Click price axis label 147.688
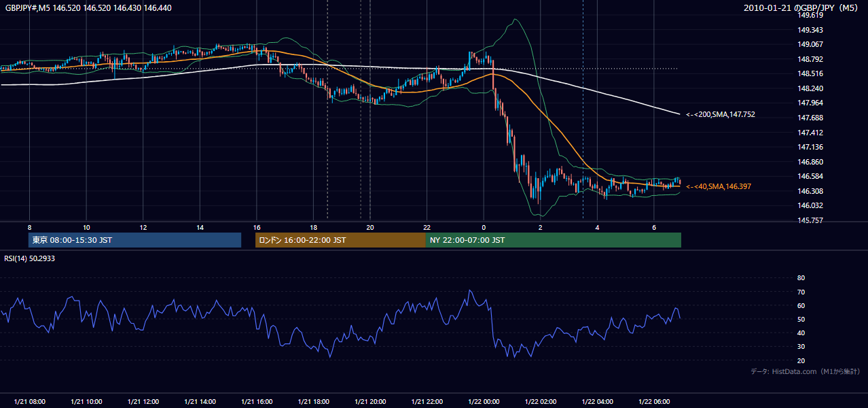The height and width of the screenshot is (408, 868). click(x=811, y=118)
